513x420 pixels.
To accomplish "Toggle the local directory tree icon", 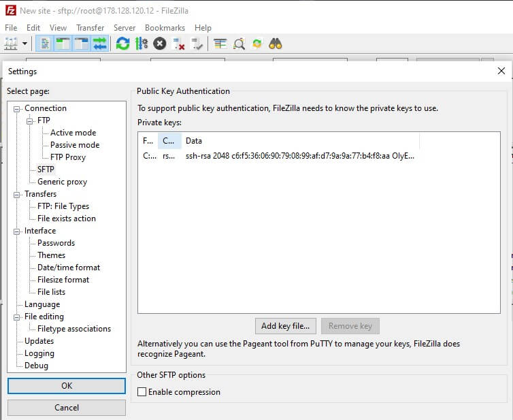I will point(63,44).
